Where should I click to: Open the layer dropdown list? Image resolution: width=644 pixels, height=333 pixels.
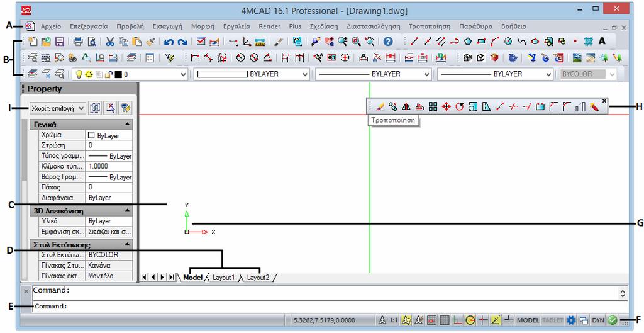click(x=183, y=74)
